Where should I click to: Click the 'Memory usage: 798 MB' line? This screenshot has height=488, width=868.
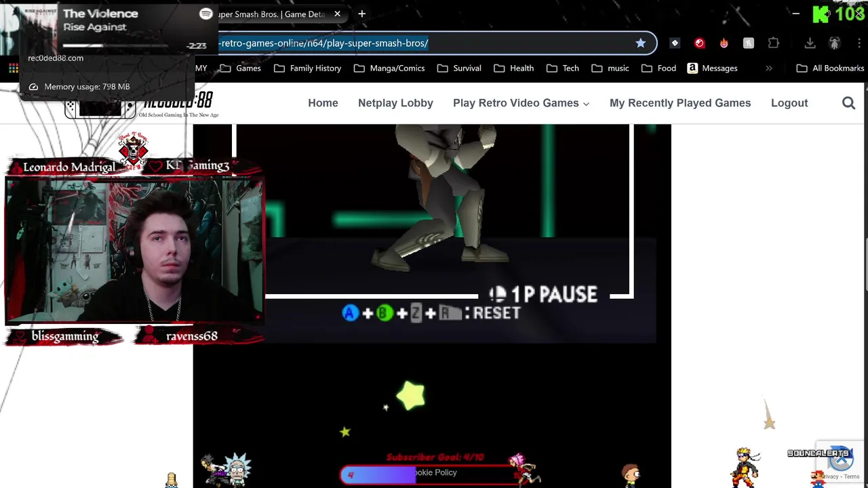pyautogui.click(x=87, y=87)
